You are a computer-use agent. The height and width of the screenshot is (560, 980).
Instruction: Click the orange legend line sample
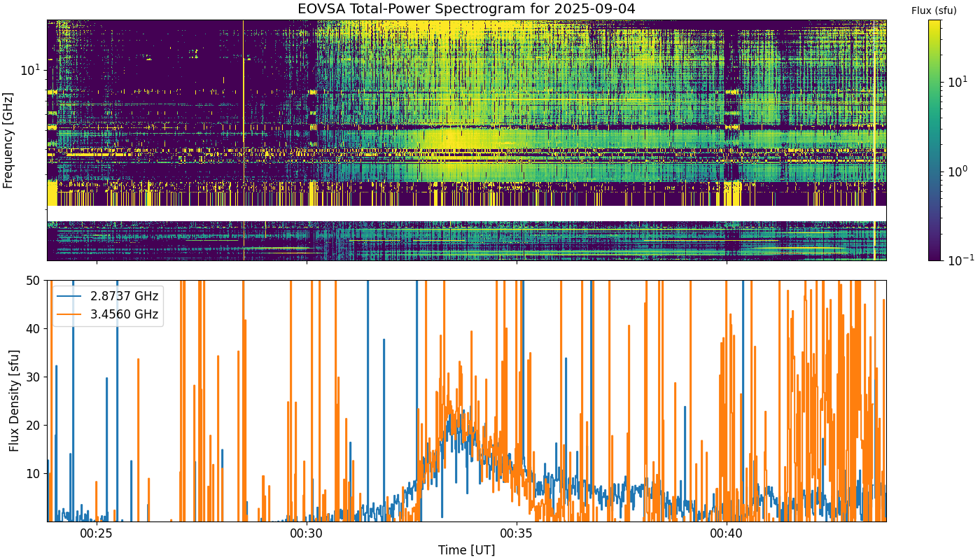coord(69,315)
